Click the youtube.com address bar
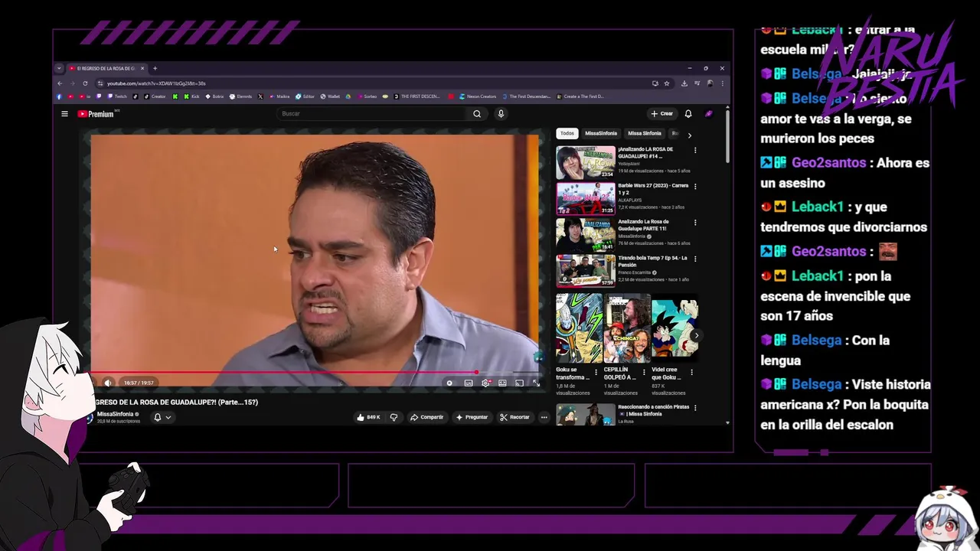Viewport: 980px width, 551px height. [375, 83]
